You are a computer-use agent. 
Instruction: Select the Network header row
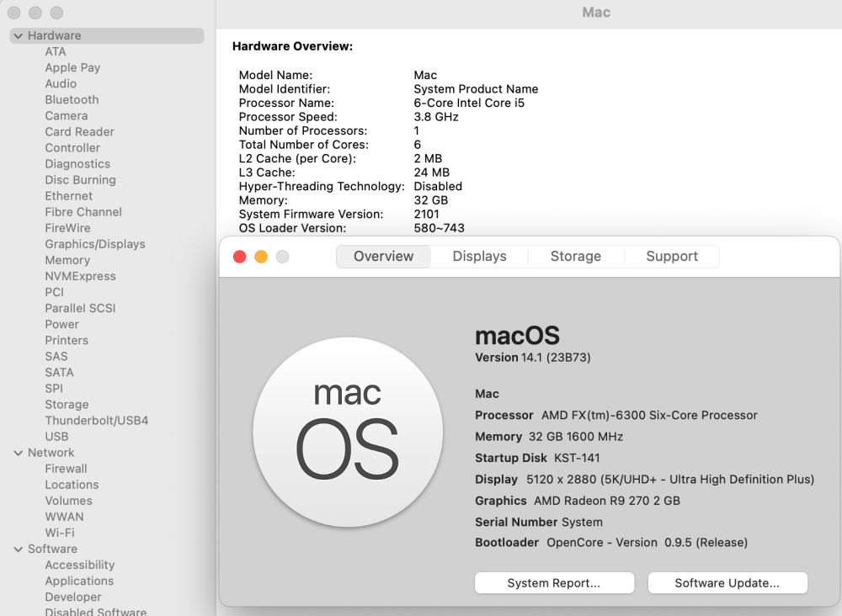(x=107, y=453)
